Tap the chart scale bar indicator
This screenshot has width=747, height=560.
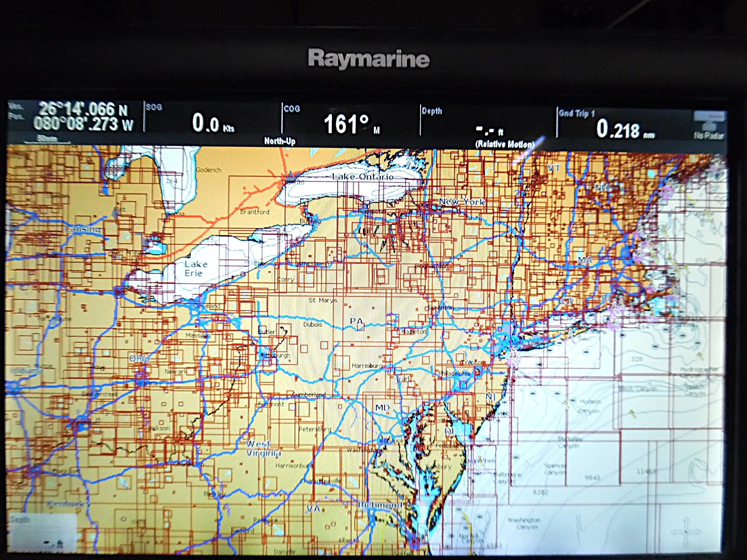pos(47,139)
